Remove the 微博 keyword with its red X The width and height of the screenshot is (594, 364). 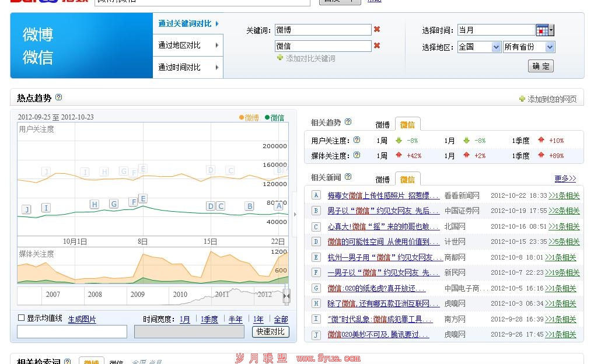[377, 29]
